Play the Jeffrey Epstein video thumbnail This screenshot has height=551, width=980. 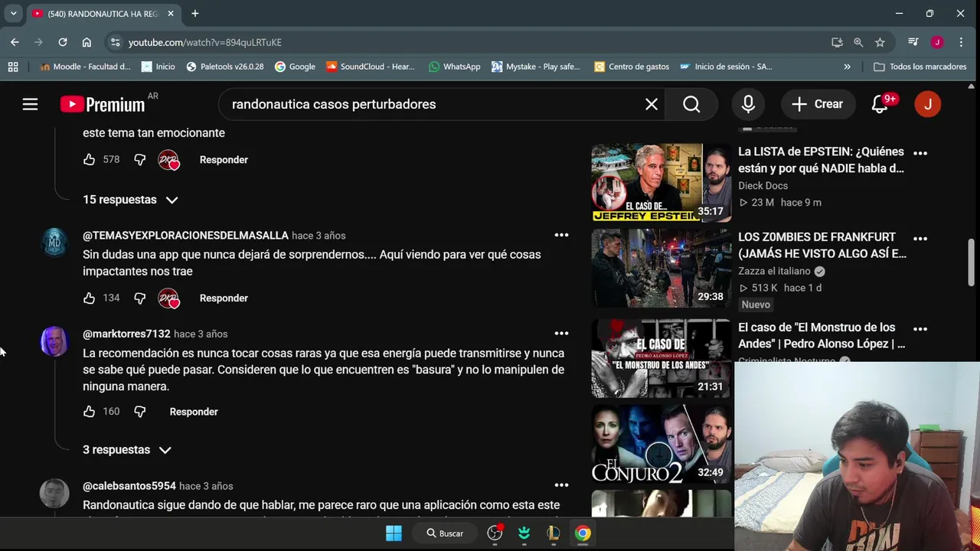tap(661, 183)
